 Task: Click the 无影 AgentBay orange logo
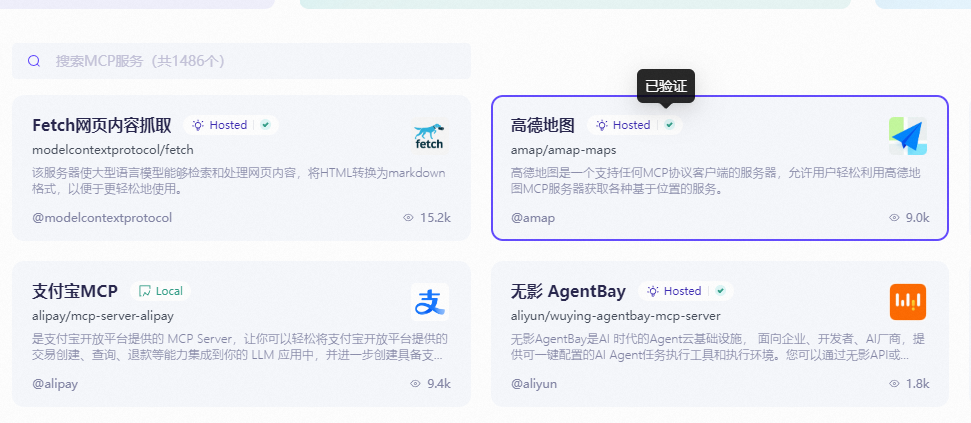[x=908, y=302]
